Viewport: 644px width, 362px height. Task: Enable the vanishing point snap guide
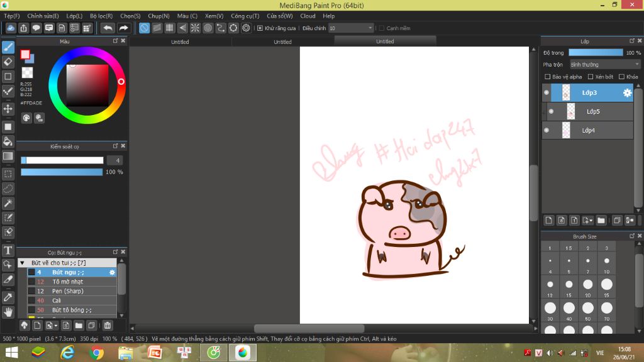pyautogui.click(x=182, y=28)
